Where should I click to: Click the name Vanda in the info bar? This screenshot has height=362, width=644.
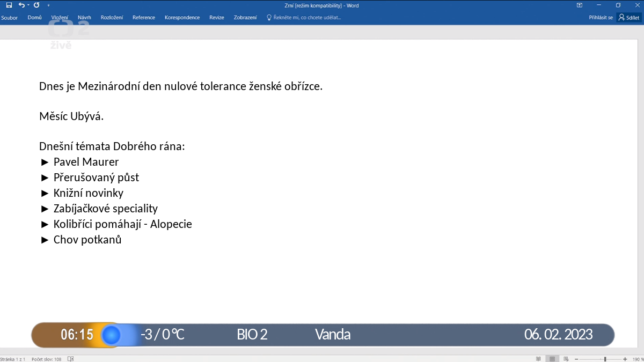pos(333,335)
